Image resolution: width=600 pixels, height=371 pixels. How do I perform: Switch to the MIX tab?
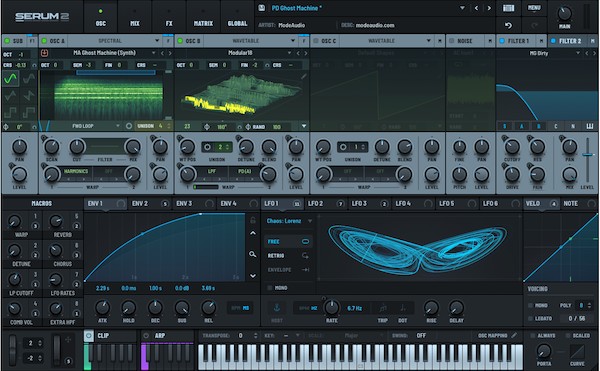[135, 17]
